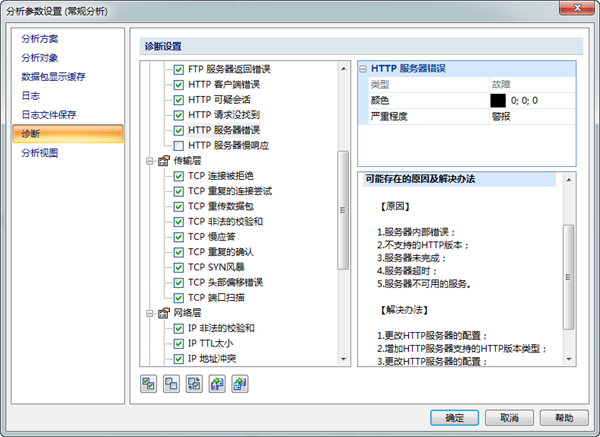Toggle TCP 重传数据包 checkbox

click(x=178, y=207)
